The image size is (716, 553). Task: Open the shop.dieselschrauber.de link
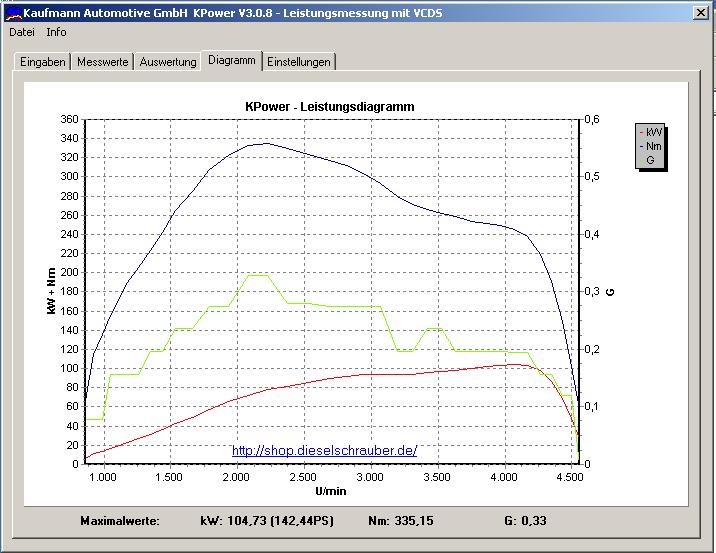(324, 451)
